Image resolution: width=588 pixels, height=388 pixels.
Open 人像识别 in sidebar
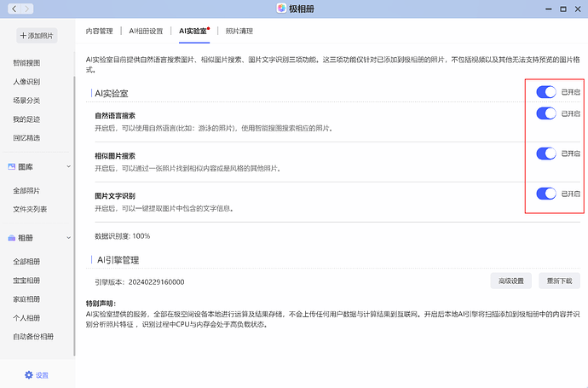26,82
